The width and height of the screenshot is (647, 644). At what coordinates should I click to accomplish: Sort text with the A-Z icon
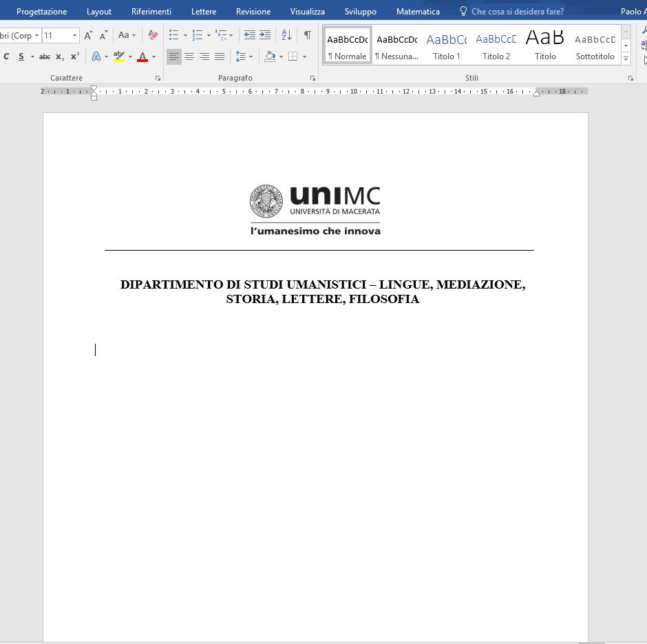point(286,35)
